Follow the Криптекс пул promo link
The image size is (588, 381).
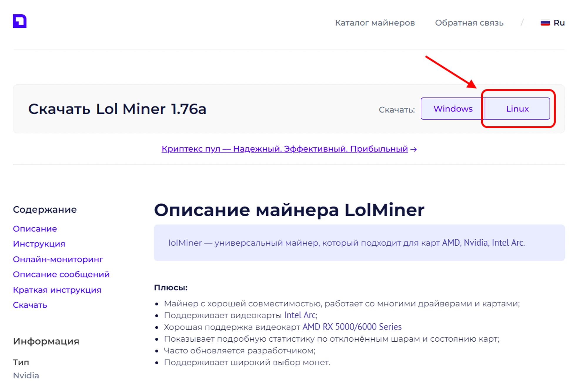(284, 149)
